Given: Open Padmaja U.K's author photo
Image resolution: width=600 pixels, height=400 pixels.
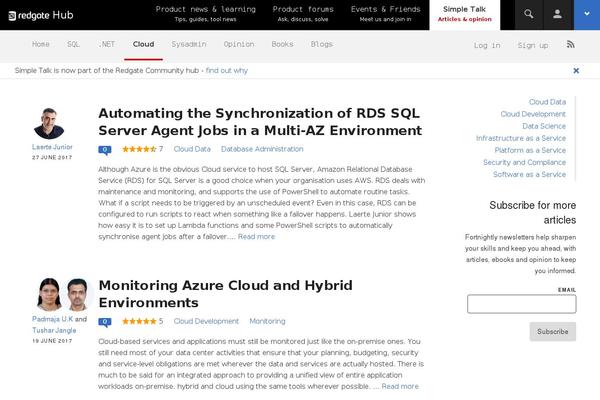Looking at the screenshot, I should tap(49, 294).
